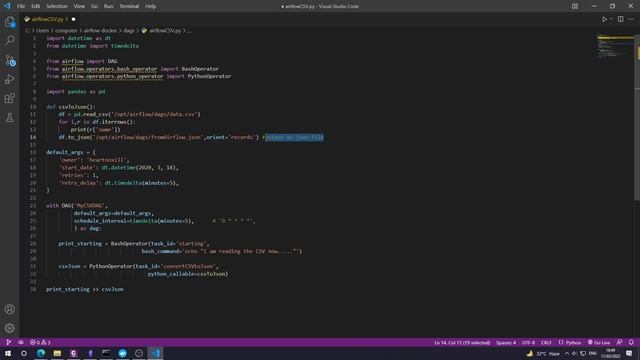Click the remote window icon in status bar
Image resolution: width=640 pixels, height=360 pixels.
(x=9, y=342)
